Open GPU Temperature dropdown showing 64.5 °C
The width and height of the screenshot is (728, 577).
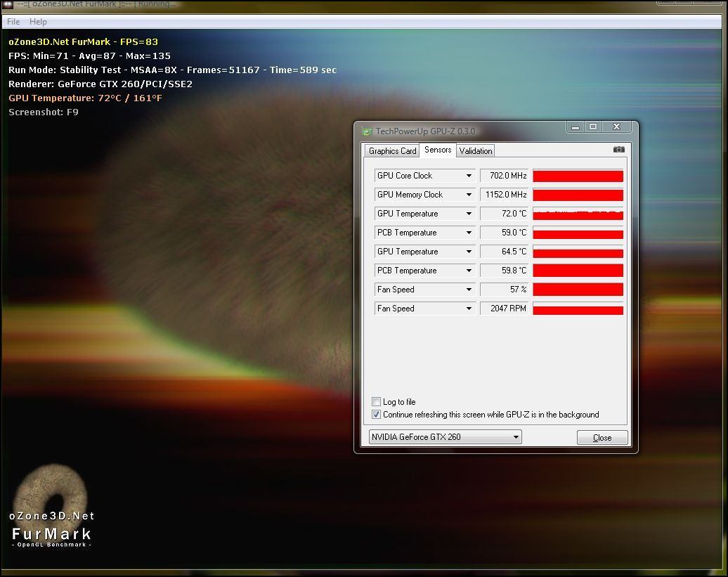tap(469, 252)
